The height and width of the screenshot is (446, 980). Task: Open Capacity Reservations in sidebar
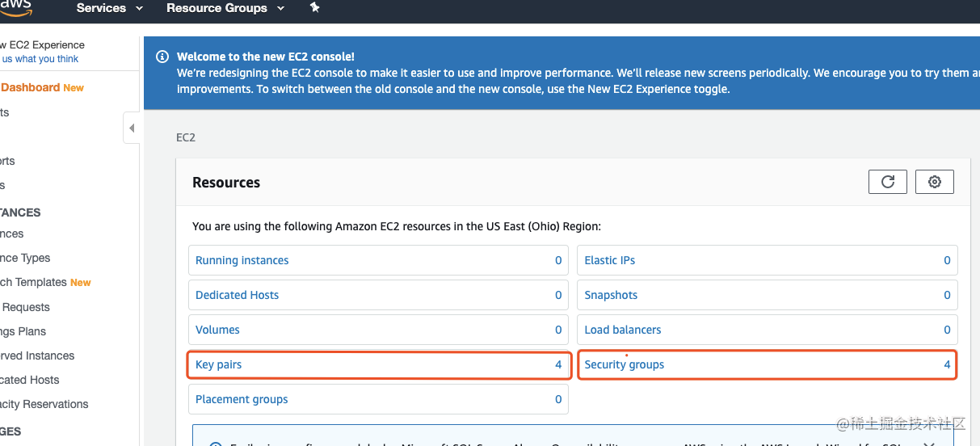[44, 404]
